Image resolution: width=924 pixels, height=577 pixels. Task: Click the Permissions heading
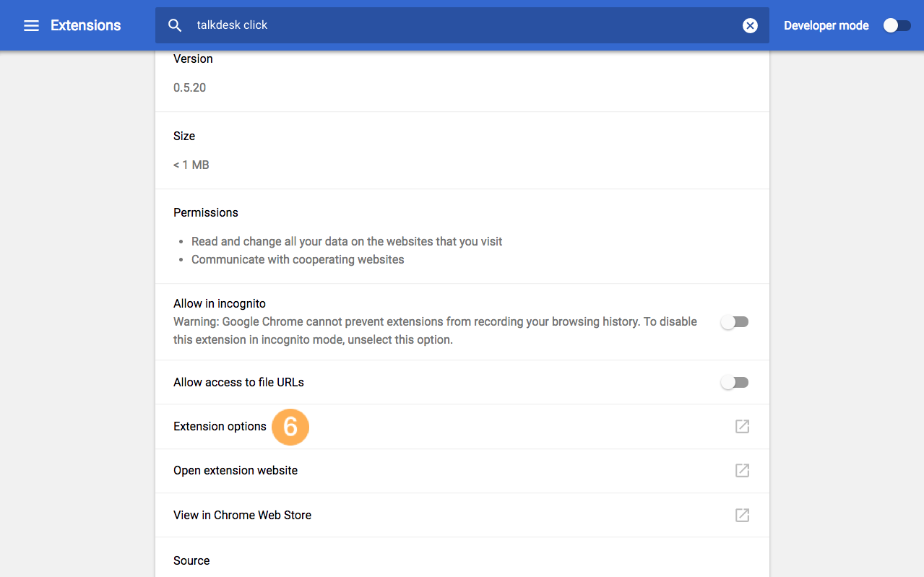point(206,212)
